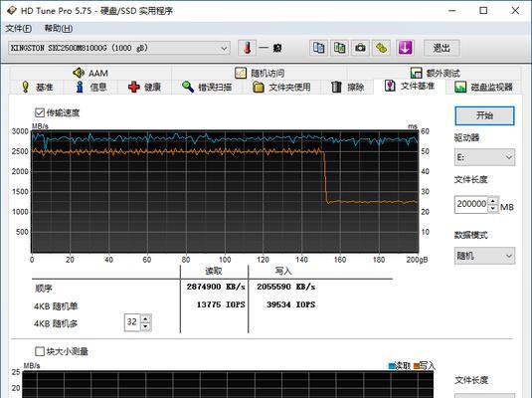The image size is (532, 398).
Task: Click the purple download arrow icon
Action: click(405, 48)
